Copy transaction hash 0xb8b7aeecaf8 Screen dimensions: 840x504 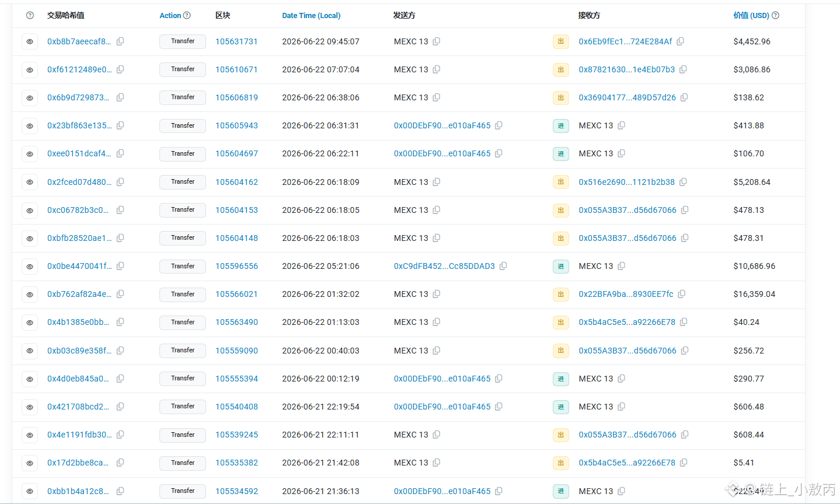click(x=120, y=41)
